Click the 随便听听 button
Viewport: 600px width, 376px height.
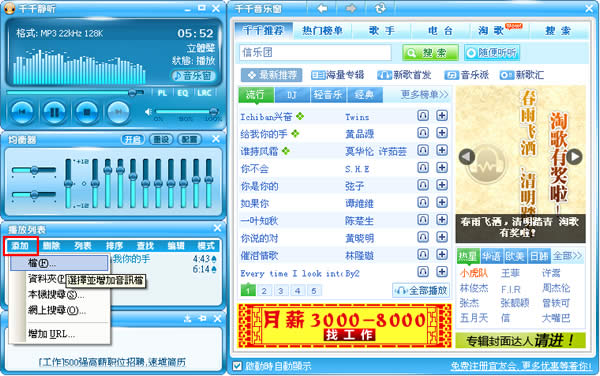[492, 53]
